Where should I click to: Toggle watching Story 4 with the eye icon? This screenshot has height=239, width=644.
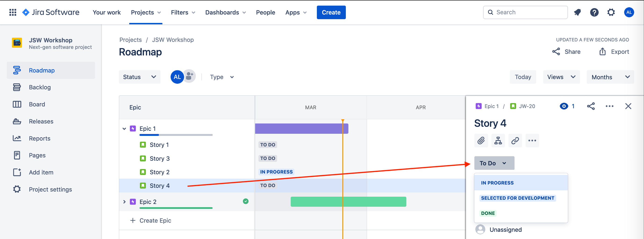pos(564,106)
